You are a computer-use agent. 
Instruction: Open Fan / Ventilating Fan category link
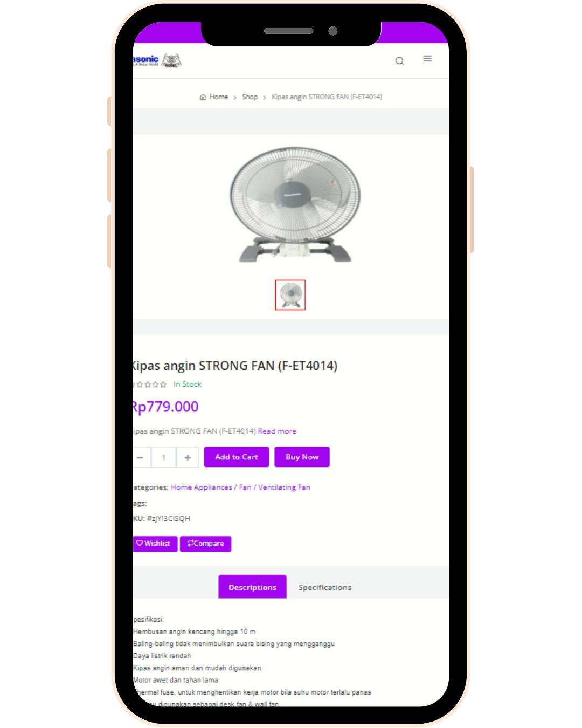point(275,487)
